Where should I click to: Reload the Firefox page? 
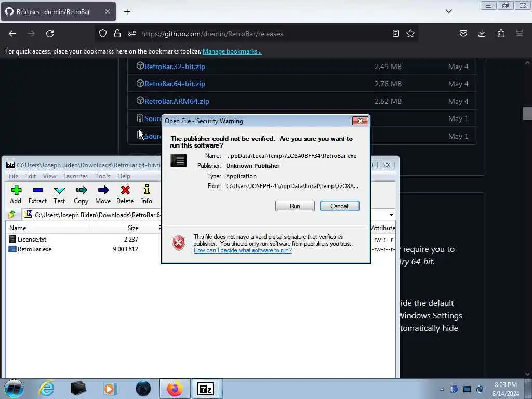coord(50,34)
